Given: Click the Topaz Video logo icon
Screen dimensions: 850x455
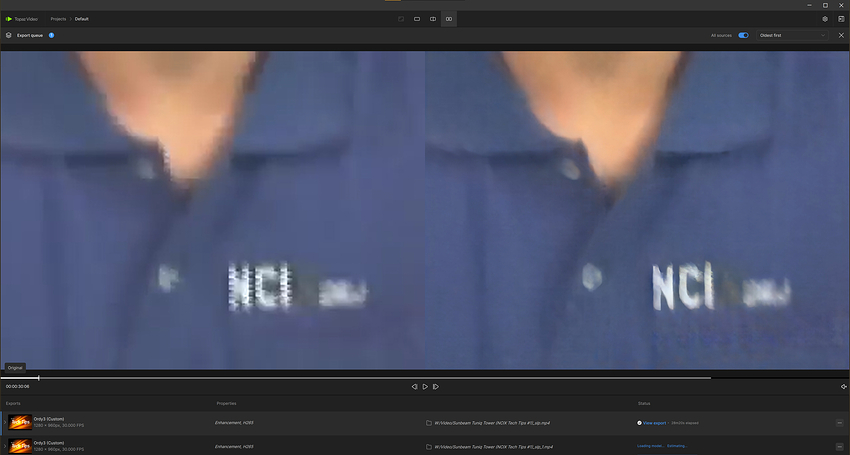Looking at the screenshot, I should point(9,19).
